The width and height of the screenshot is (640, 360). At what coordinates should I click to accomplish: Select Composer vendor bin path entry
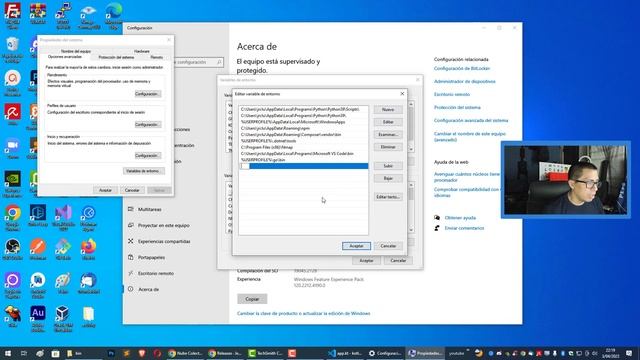(x=303, y=134)
